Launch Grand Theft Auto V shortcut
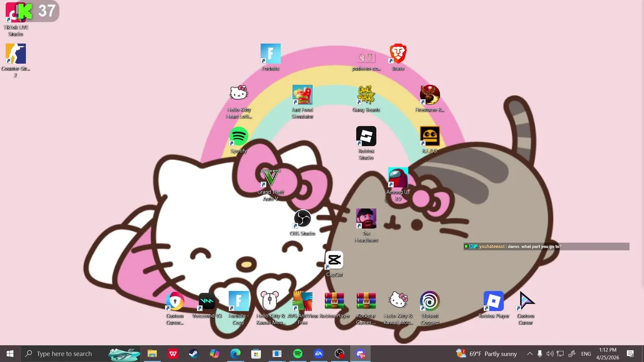Image resolution: width=644 pixels, height=362 pixels. 271,185
